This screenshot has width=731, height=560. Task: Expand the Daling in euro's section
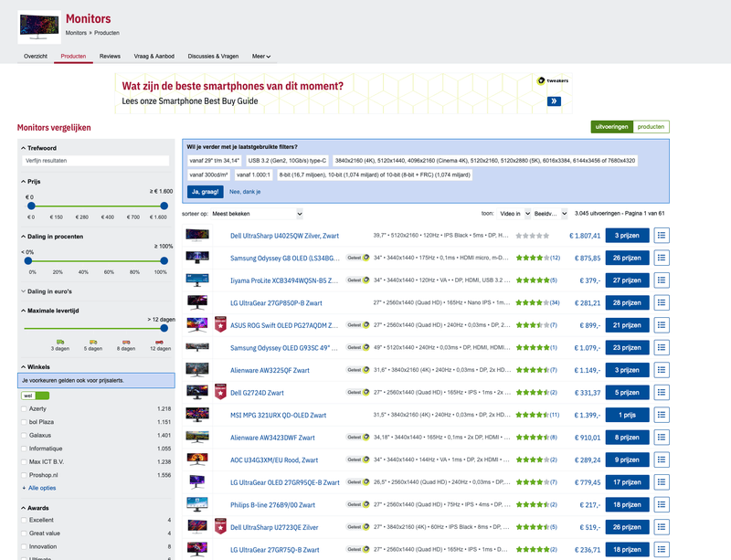tap(47, 291)
